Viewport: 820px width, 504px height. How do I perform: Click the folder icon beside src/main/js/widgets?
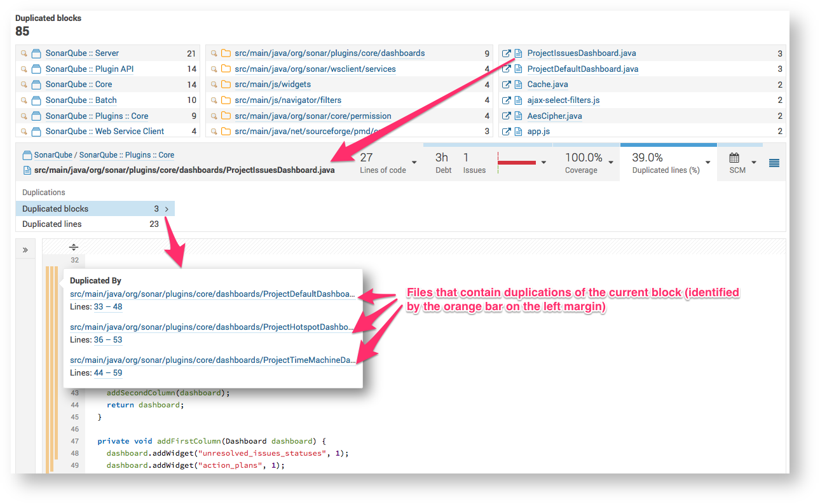click(x=226, y=85)
